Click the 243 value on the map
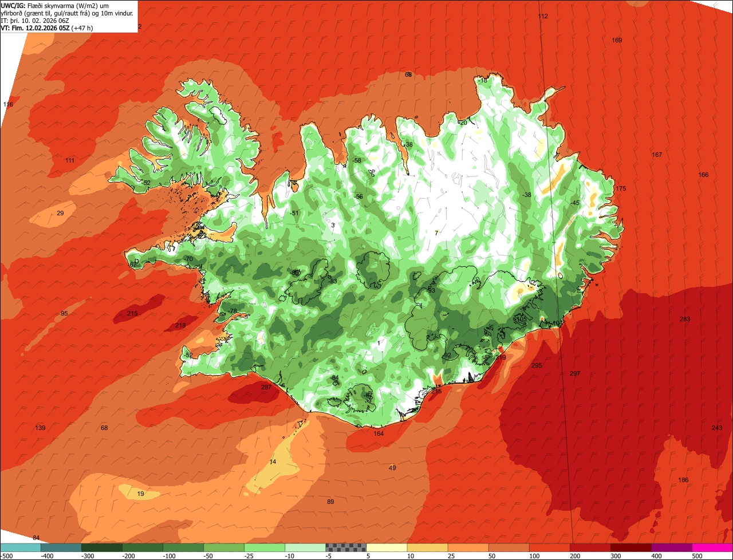733x560 pixels. (717, 428)
